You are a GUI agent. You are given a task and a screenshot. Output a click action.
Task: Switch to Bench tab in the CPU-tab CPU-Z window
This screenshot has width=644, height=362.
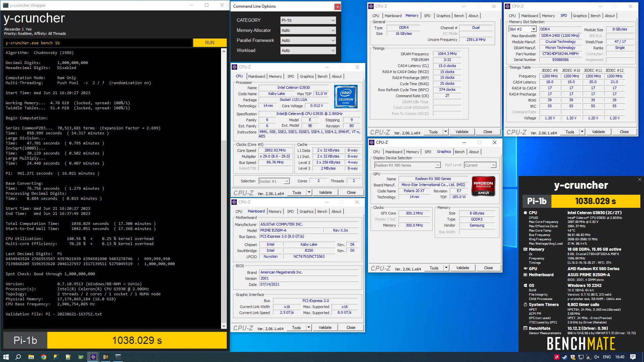point(322,76)
